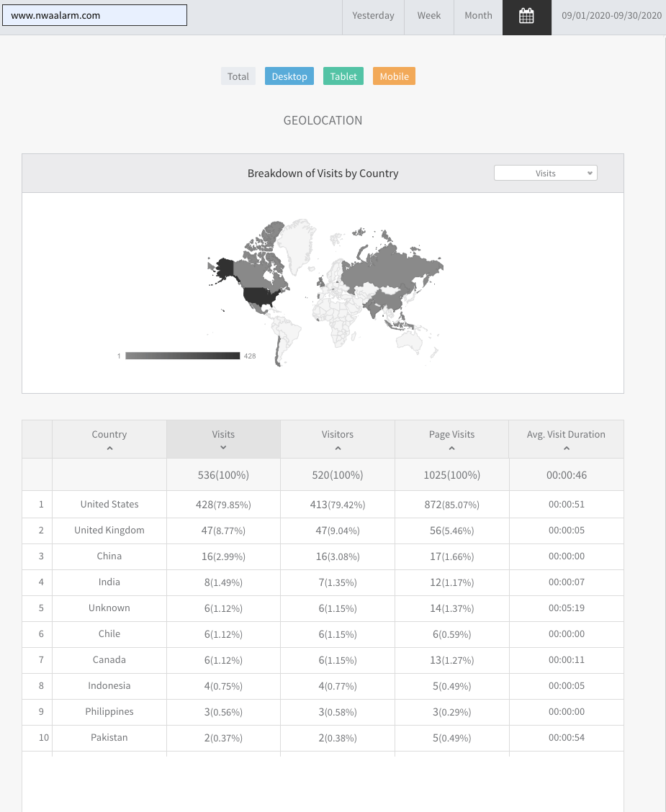Select the Philippines country cell
Image resolution: width=666 pixels, height=812 pixels.
point(109,711)
